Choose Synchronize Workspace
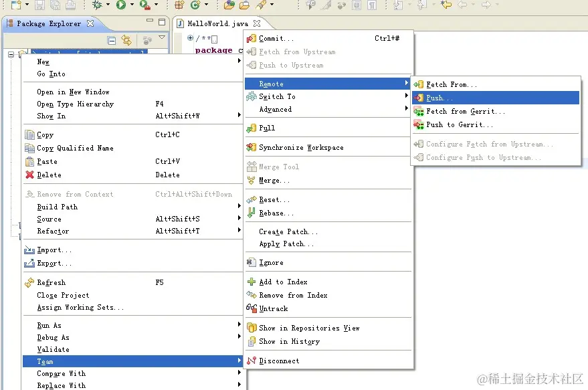588x390 pixels. pos(329,147)
